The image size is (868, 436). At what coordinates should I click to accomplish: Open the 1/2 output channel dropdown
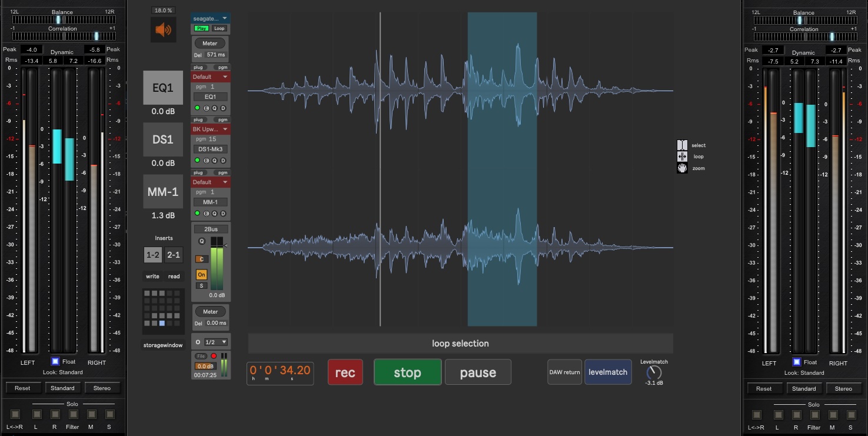pyautogui.click(x=215, y=342)
